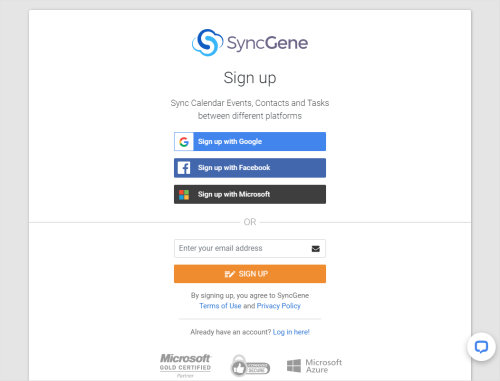Click the pencil icon on SIGN UP button
Viewport: 500px width, 381px height.
(230, 274)
